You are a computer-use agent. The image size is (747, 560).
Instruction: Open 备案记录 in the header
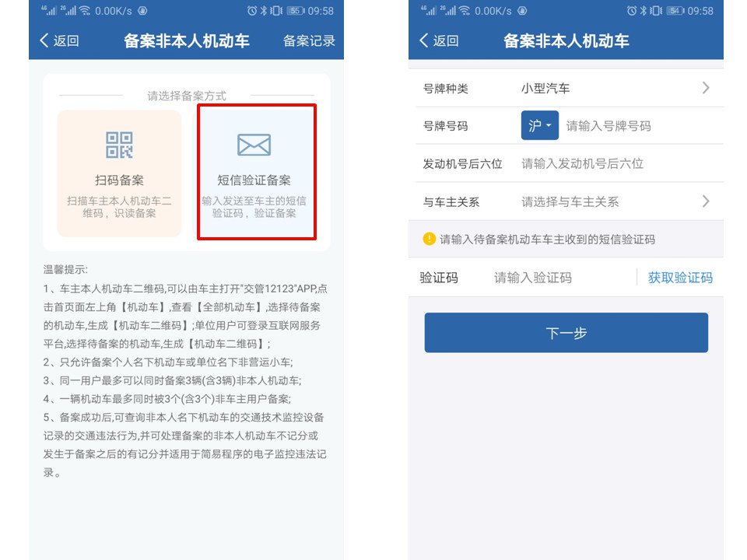pyautogui.click(x=309, y=40)
